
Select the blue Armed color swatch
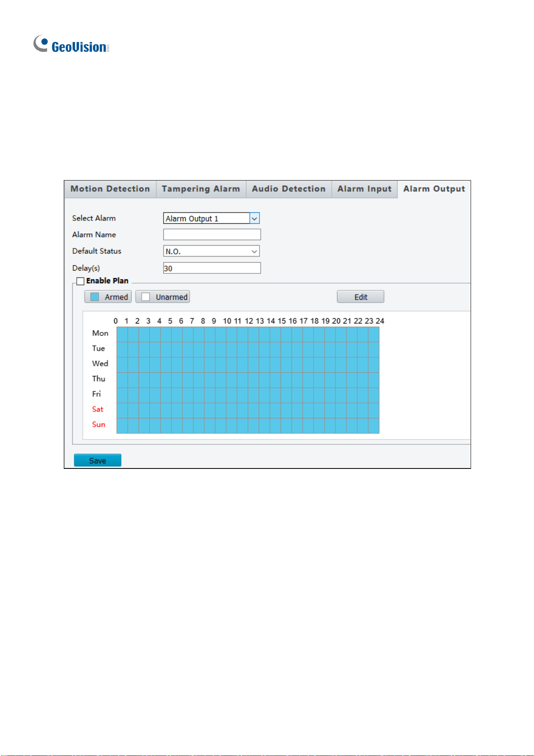(94, 297)
